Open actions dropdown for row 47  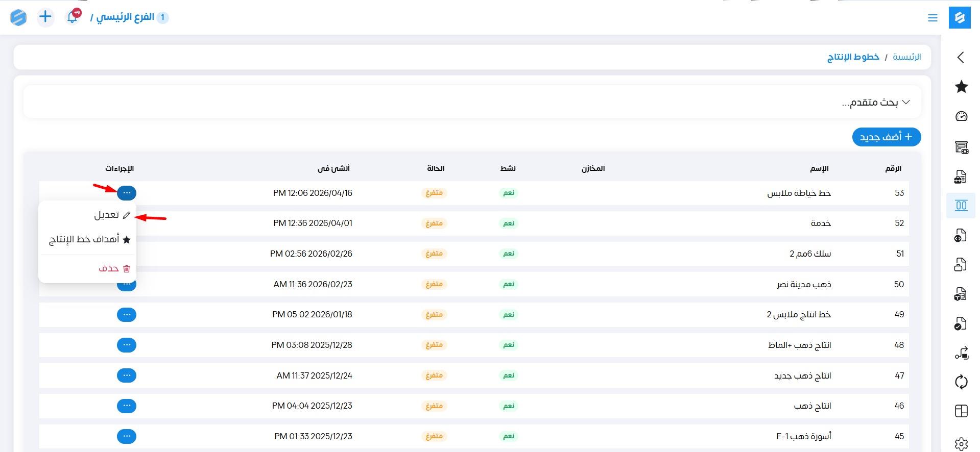point(127,375)
